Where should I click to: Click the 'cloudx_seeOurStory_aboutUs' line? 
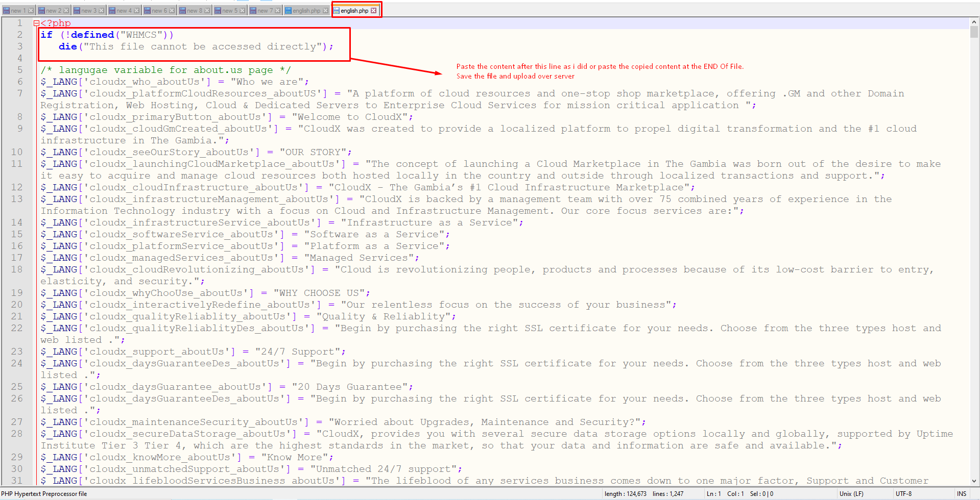tap(196, 152)
